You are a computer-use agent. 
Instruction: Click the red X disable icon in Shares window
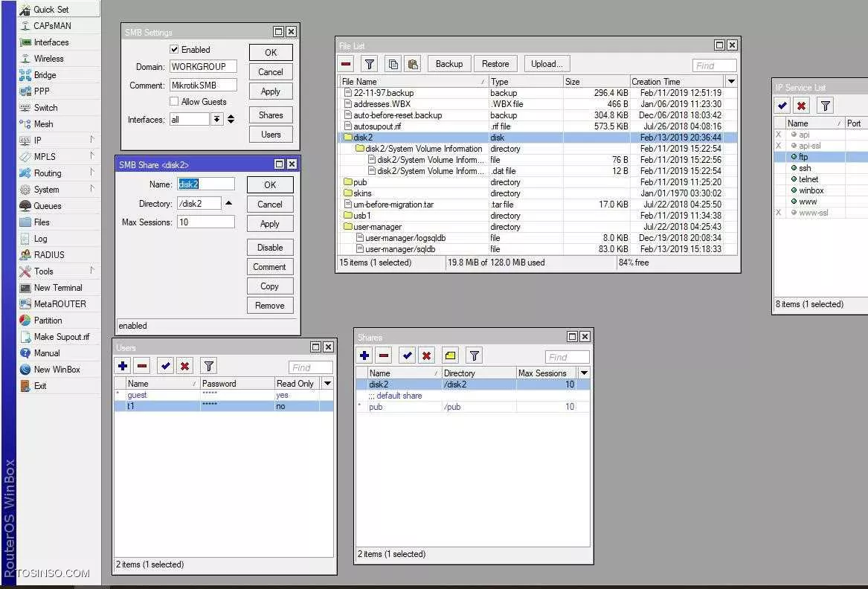click(427, 355)
